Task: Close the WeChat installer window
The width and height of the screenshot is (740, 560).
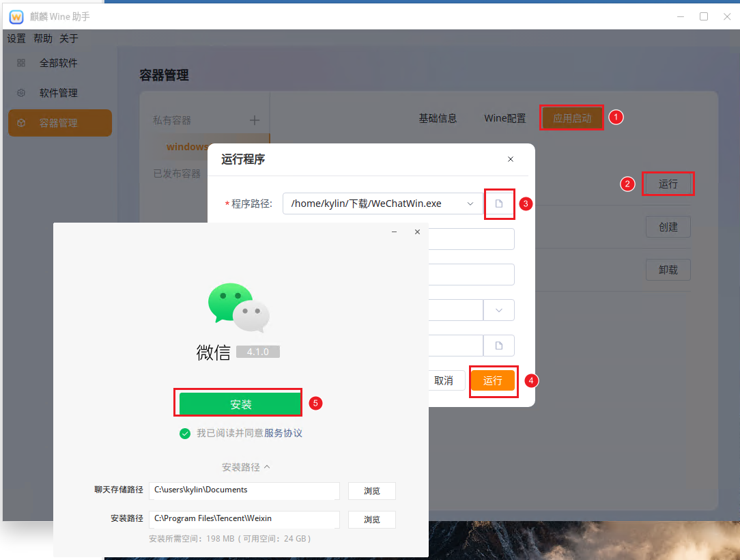Action: pos(417,232)
